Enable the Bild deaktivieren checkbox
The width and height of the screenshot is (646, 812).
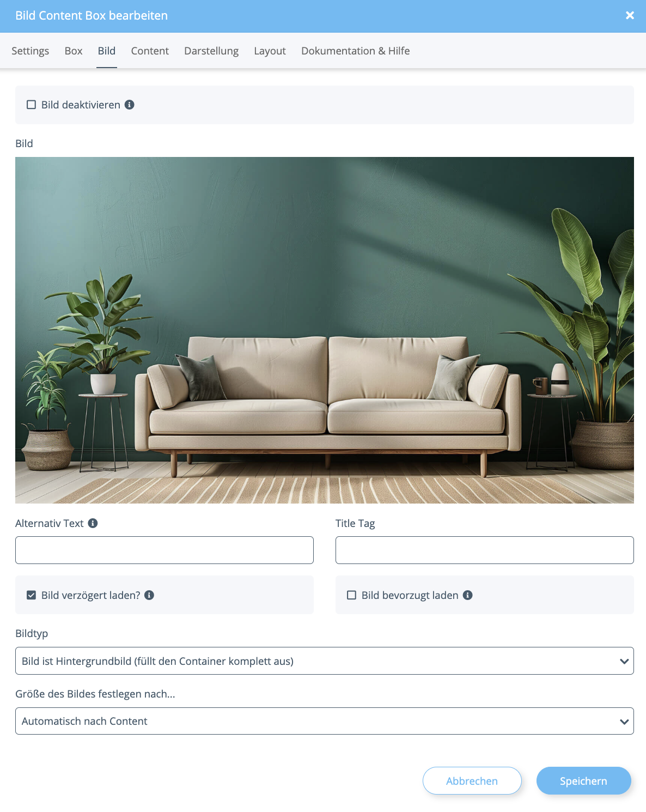coord(32,105)
